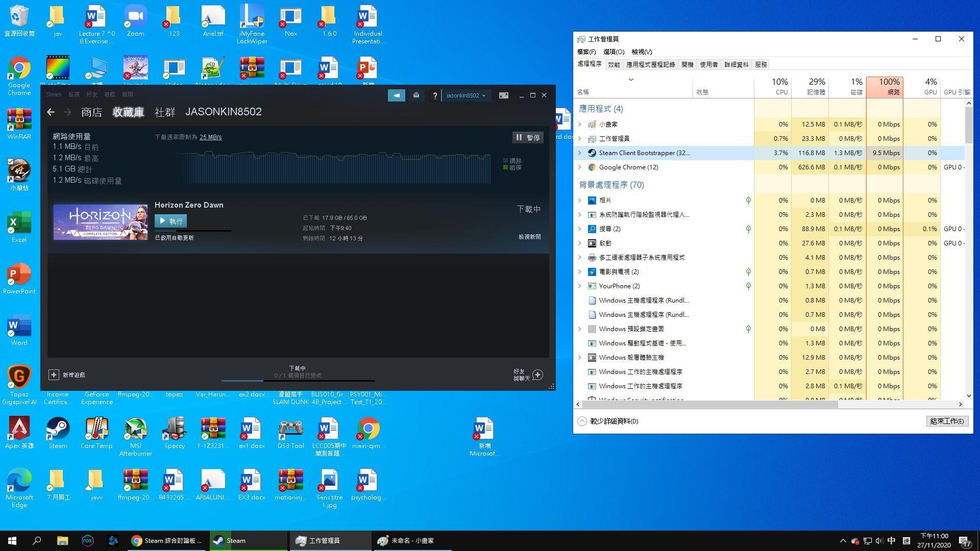Expand the Steam Client Bootstrapper process
The width and height of the screenshot is (980, 551).
580,153
